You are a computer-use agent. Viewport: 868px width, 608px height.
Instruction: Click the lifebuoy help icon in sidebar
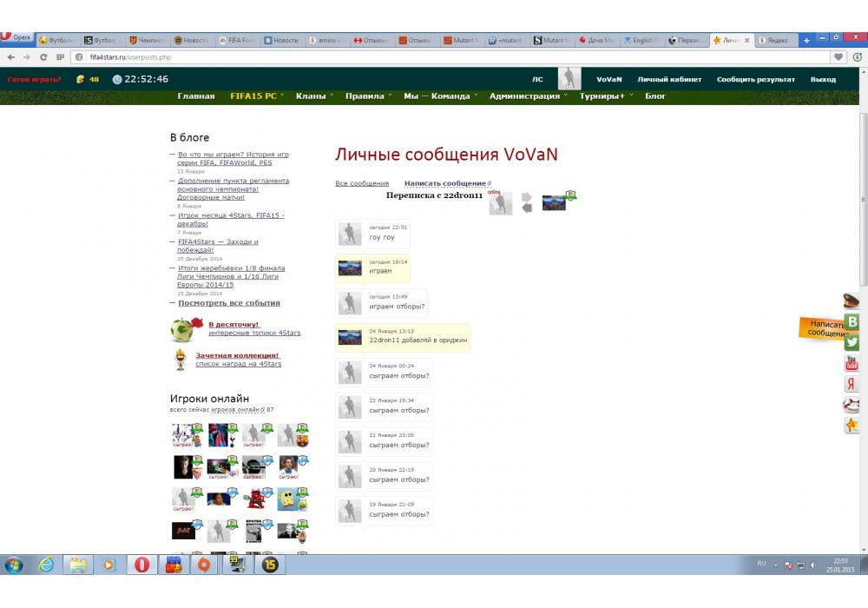click(x=852, y=405)
